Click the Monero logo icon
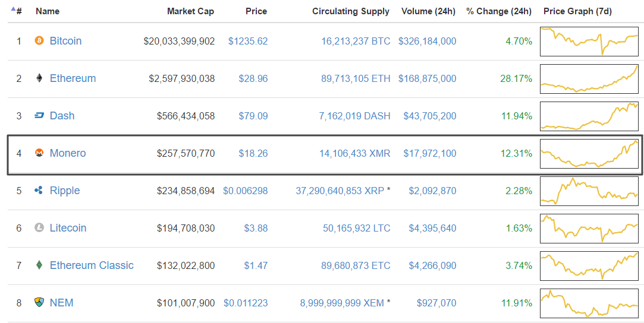 39,153
